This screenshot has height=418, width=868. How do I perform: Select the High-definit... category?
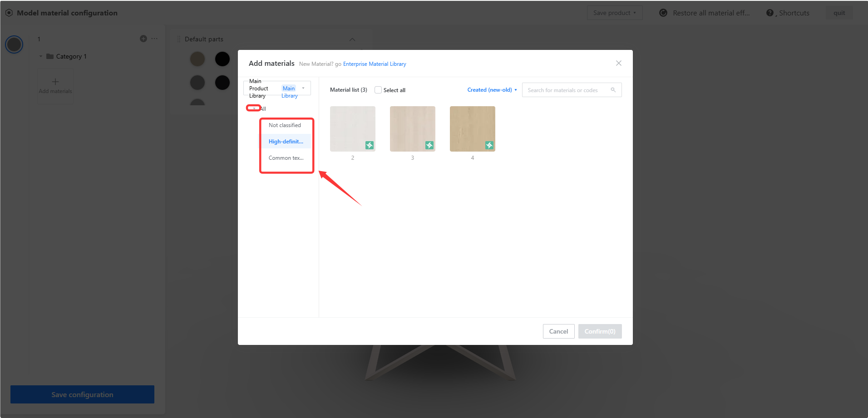286,142
